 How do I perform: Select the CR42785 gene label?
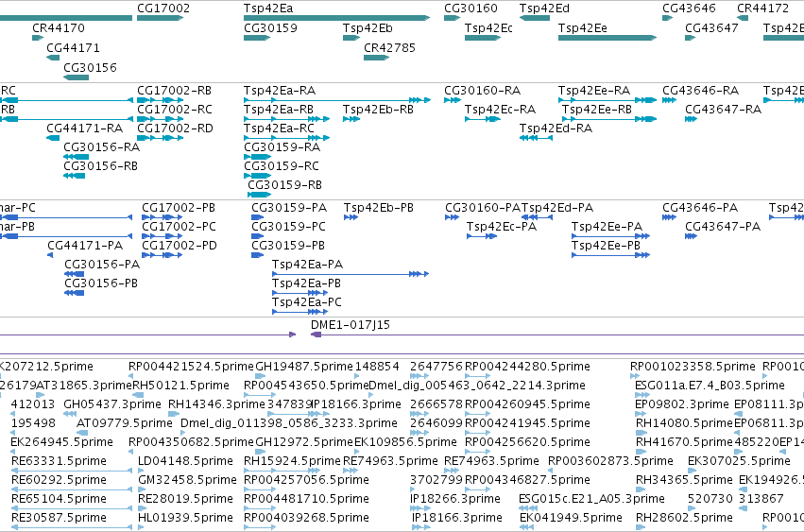click(x=389, y=48)
